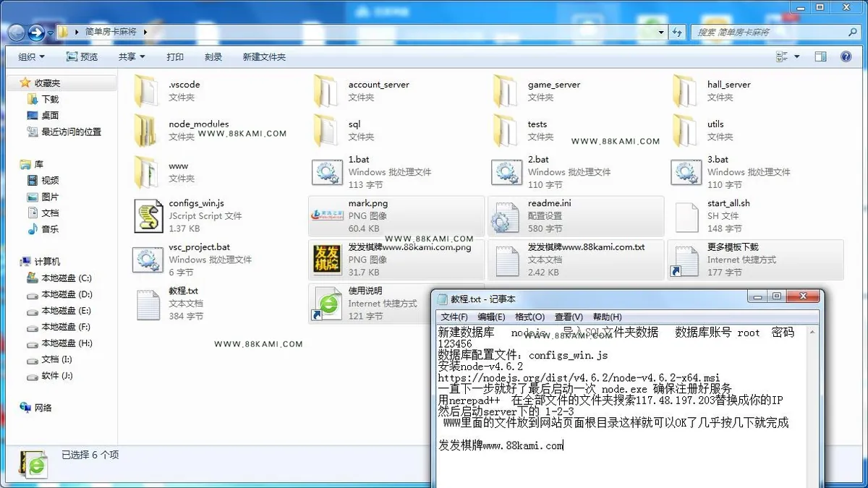Select the game_server folder icon
Image resolution: width=868 pixels, height=488 pixels.
click(506, 90)
